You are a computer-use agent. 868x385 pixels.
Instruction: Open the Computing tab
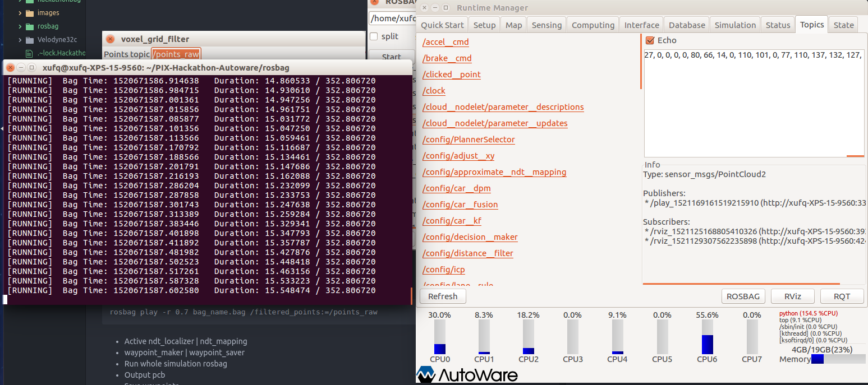point(593,25)
